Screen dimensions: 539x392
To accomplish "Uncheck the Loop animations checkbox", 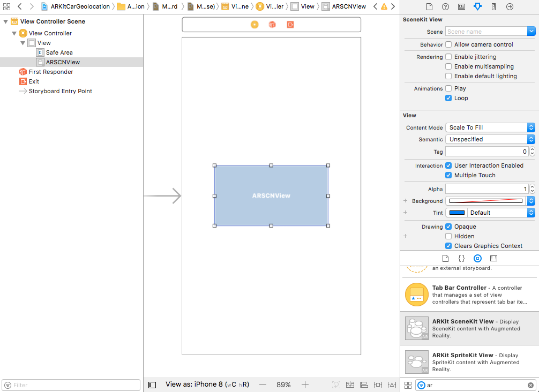I will (448, 98).
